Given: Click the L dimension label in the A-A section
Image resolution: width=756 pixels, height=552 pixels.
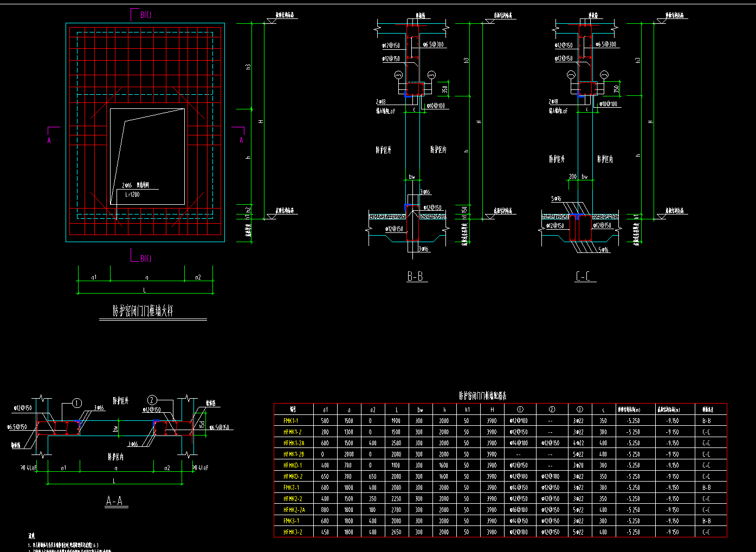Looking at the screenshot, I should click(x=114, y=481).
